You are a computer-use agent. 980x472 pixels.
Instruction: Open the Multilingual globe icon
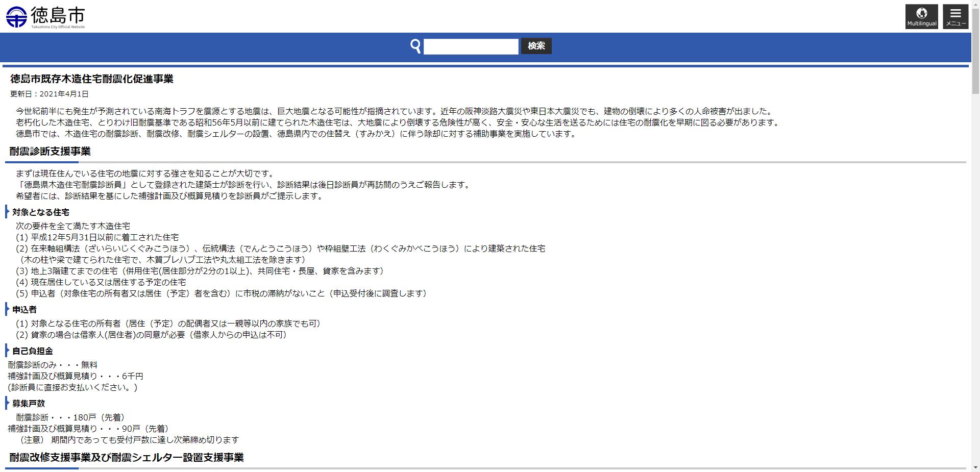point(922,13)
